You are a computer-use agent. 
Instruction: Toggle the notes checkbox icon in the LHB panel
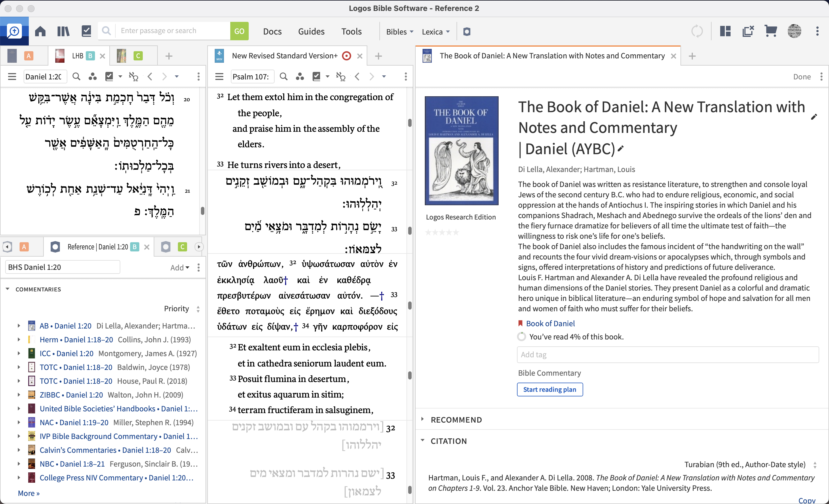pyautogui.click(x=109, y=77)
